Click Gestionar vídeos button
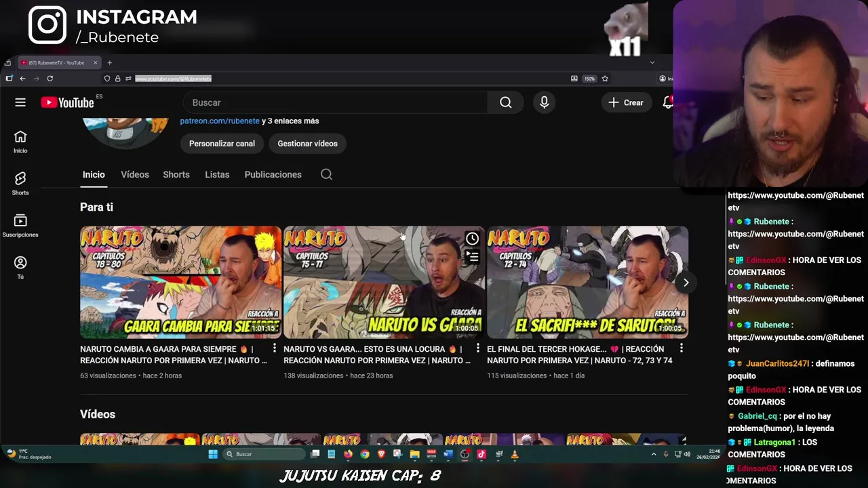This screenshot has width=868, height=488. (x=307, y=144)
